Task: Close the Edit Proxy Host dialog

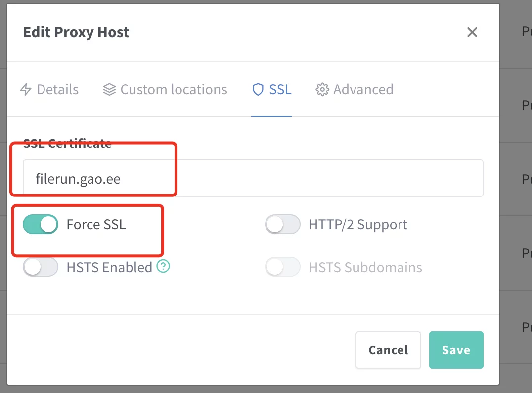Action: click(x=472, y=33)
